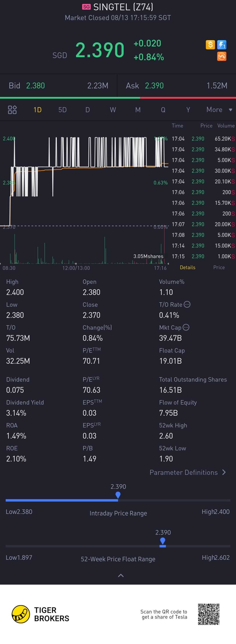Tap the Tiger Brokers logo
Screen dimensions: 236x644
(x=41, y=614)
